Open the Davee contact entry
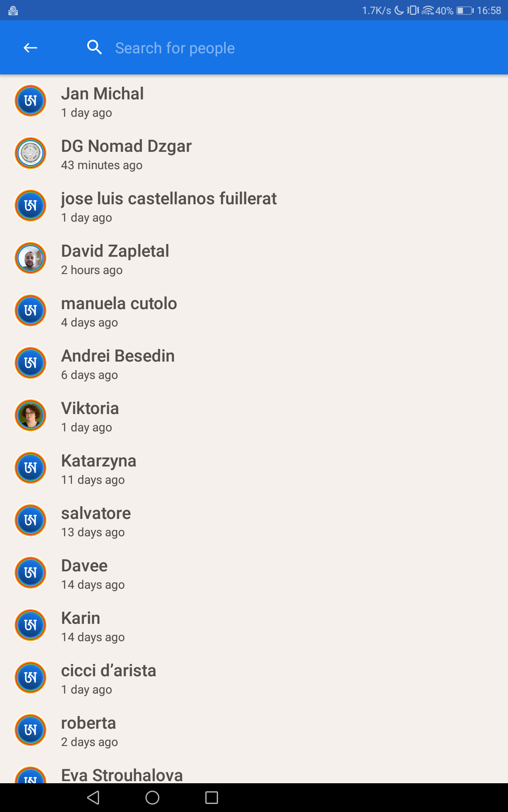508x812 pixels. [84, 573]
